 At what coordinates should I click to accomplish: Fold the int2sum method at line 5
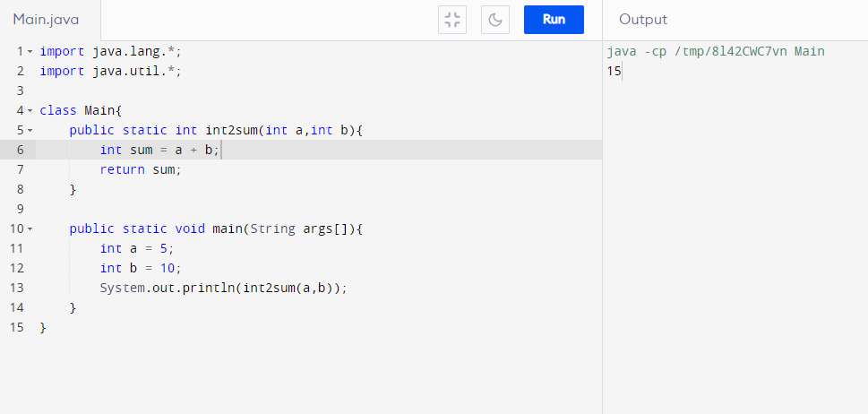pos(30,131)
